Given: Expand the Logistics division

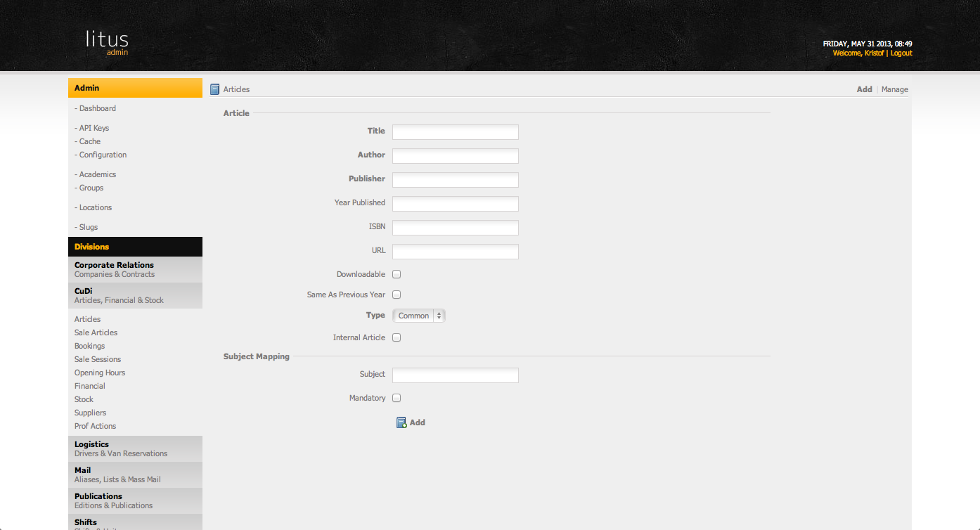Looking at the screenshot, I should (135, 448).
